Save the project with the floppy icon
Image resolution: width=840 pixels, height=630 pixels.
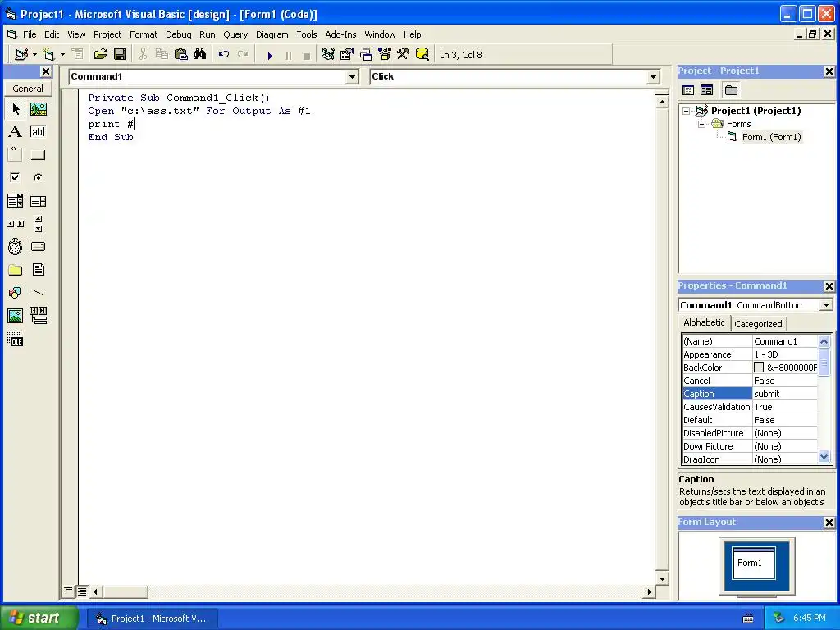pyautogui.click(x=120, y=55)
